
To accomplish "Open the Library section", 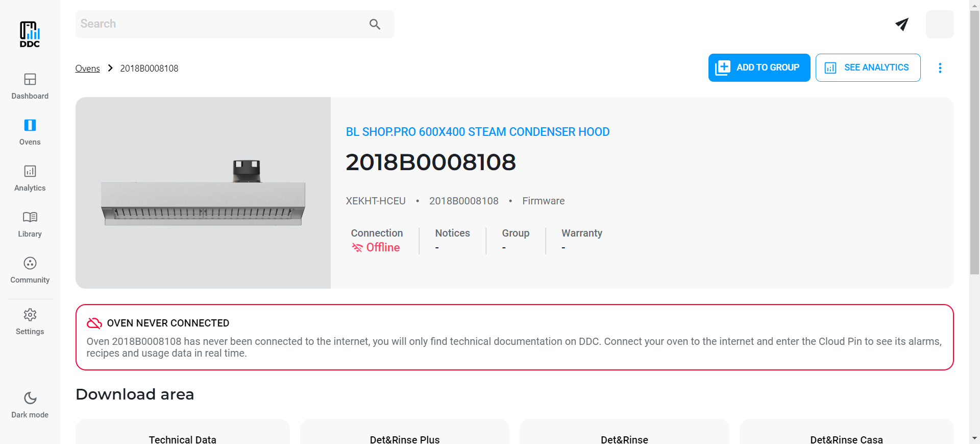I will (x=30, y=224).
